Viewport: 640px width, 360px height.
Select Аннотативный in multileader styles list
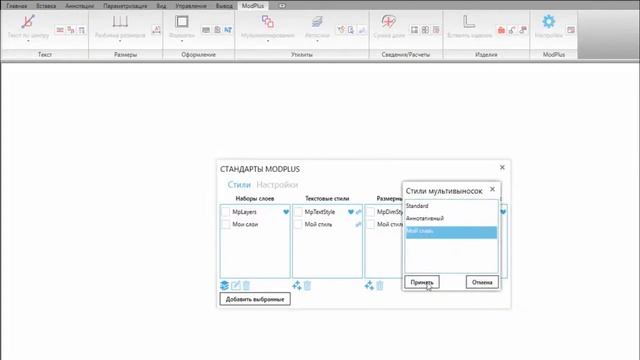tap(451, 219)
